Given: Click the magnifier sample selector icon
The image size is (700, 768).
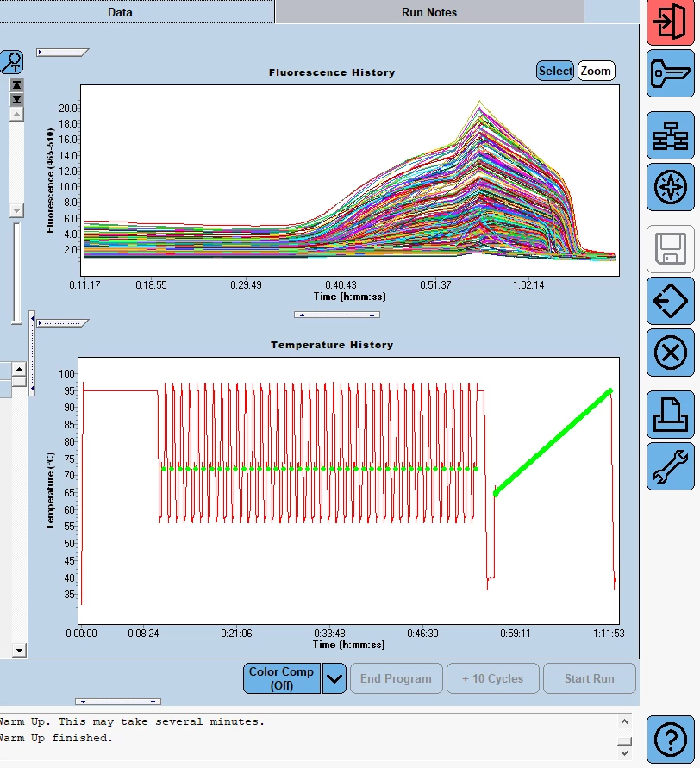Looking at the screenshot, I should 12,62.
